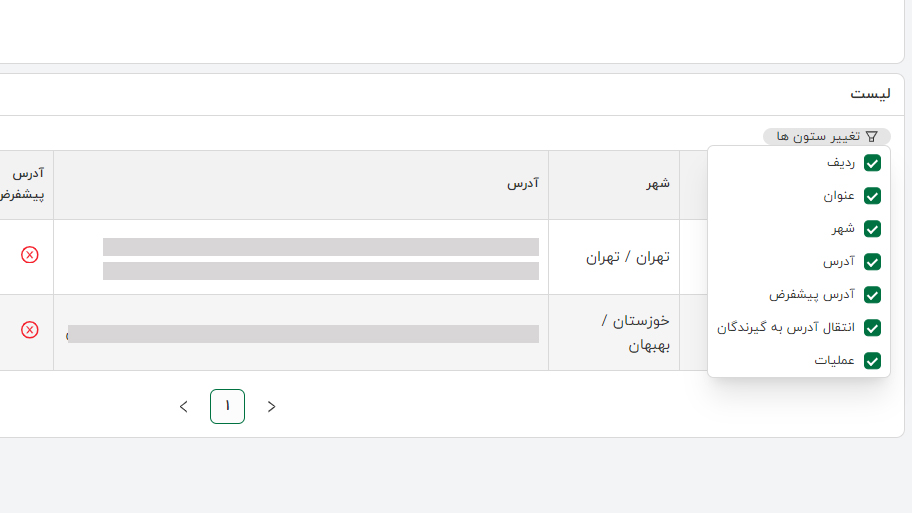The width and height of the screenshot is (912, 513).
Task: Toggle the آدرس column checkbox
Action: coord(872,262)
